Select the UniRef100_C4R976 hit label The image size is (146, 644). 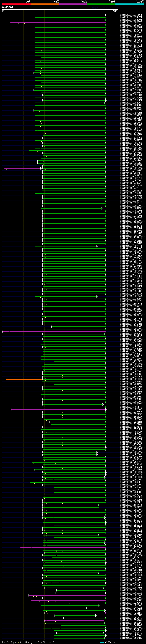pos(131,175)
